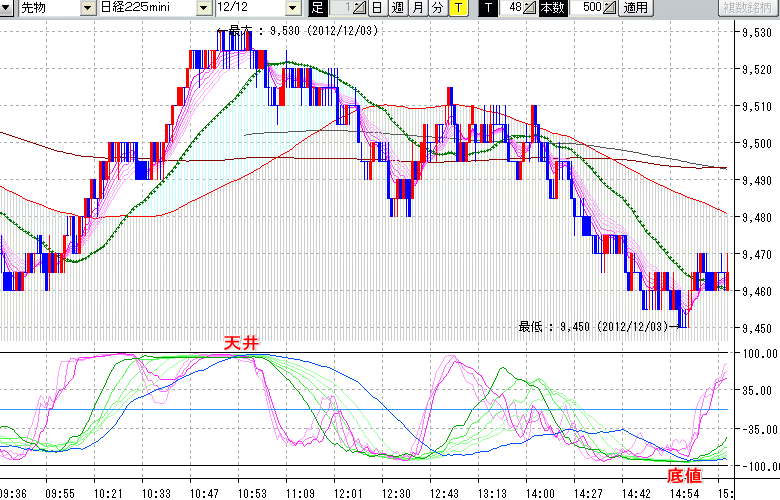Click the black T label icon
Image resolution: width=780 pixels, height=500 pixels.
click(x=488, y=8)
